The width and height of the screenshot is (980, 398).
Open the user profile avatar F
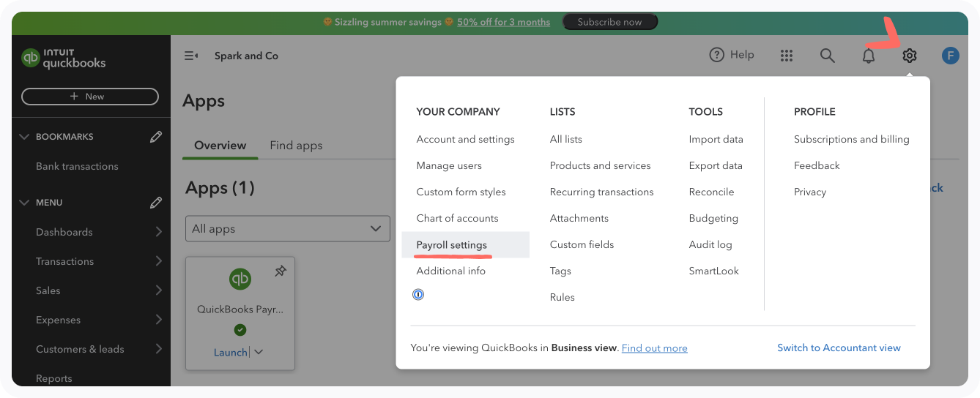[x=950, y=56]
